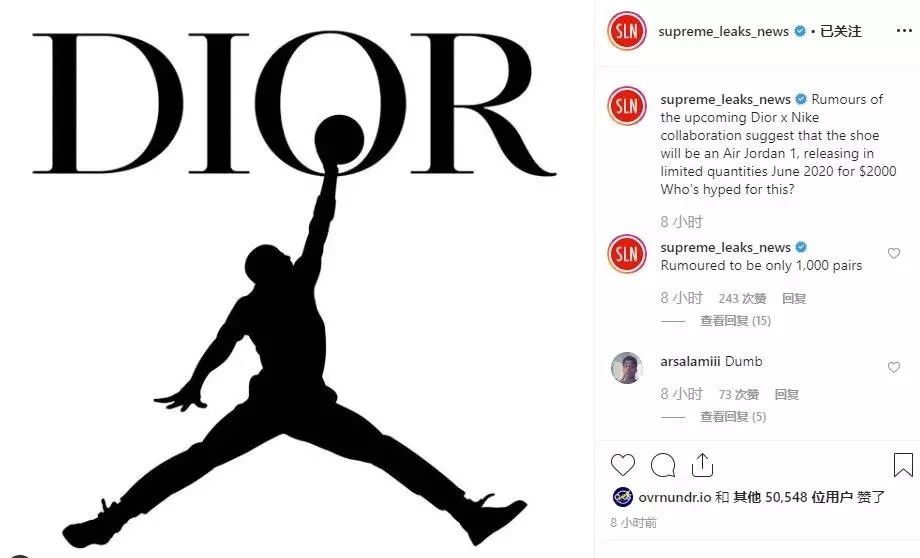The image size is (920, 558).
Task: Expand the 5 replies under arsalamiii comment
Action: click(x=733, y=417)
